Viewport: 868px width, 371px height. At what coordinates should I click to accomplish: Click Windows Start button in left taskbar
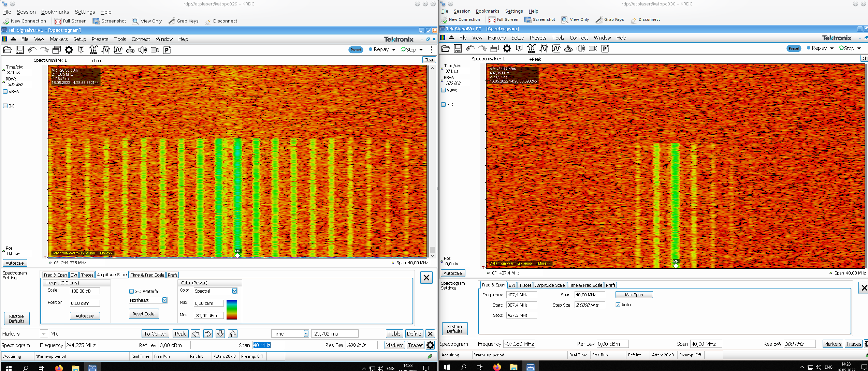tap(9, 368)
